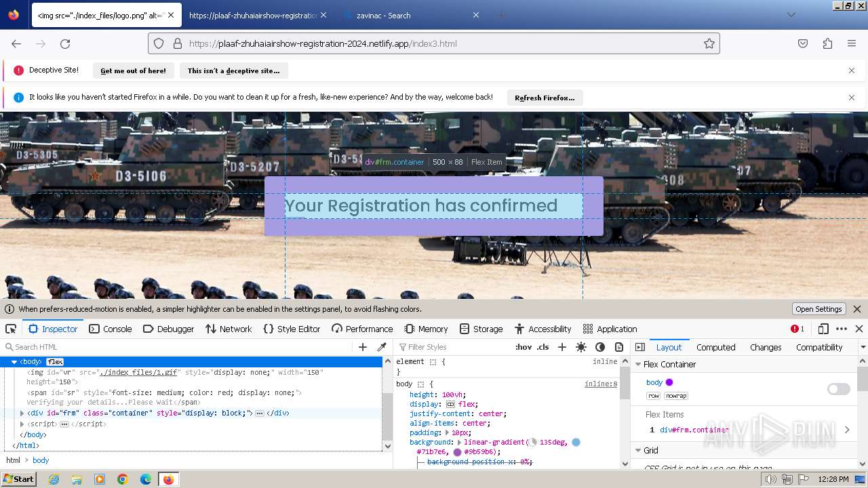Toggle light color scheme simulation
868x488 pixels.
[x=581, y=347]
